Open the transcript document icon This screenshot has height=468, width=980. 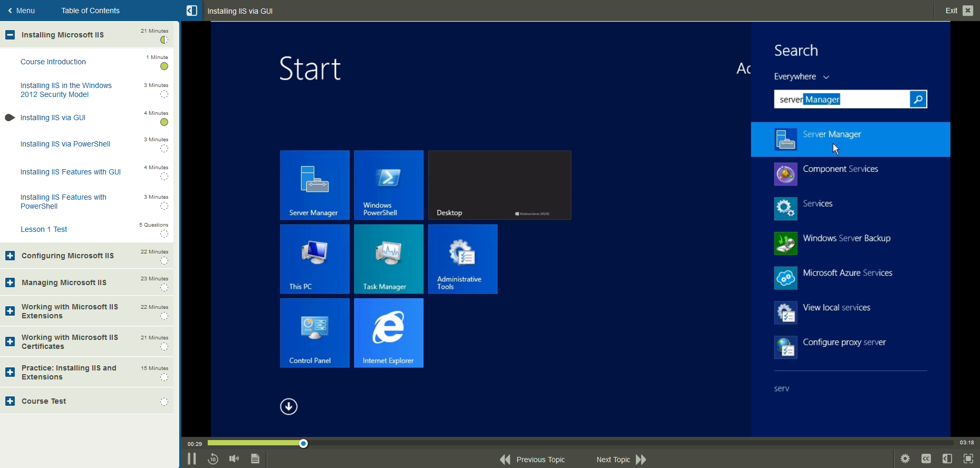255,459
